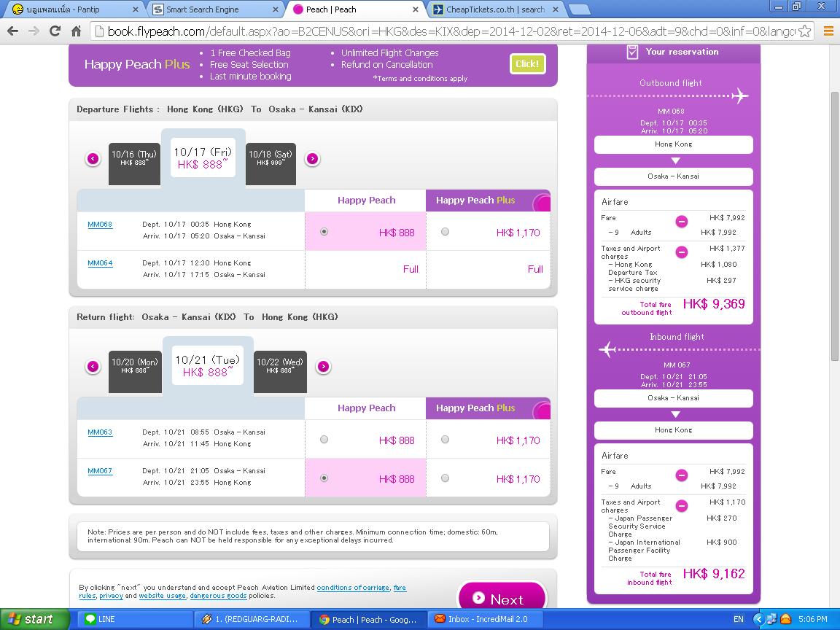
Task: Click the browser forward arrow
Action: (34, 31)
